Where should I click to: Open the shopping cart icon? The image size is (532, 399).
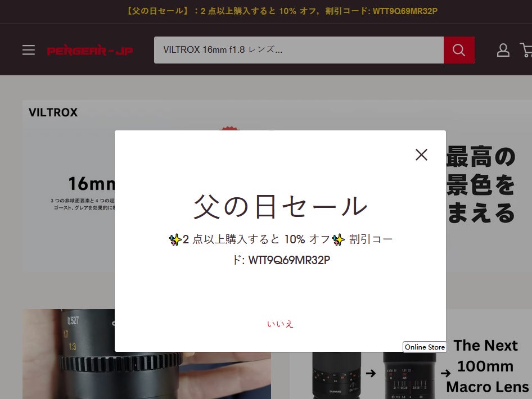[x=526, y=50]
